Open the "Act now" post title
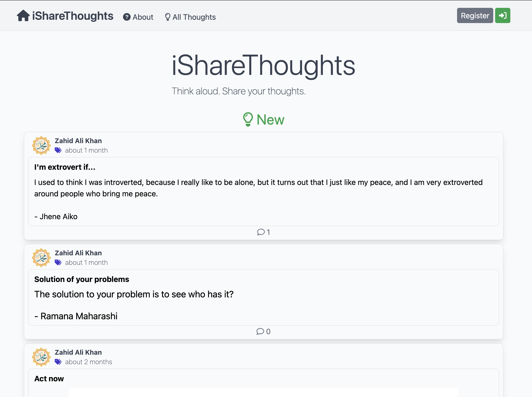 pos(49,379)
